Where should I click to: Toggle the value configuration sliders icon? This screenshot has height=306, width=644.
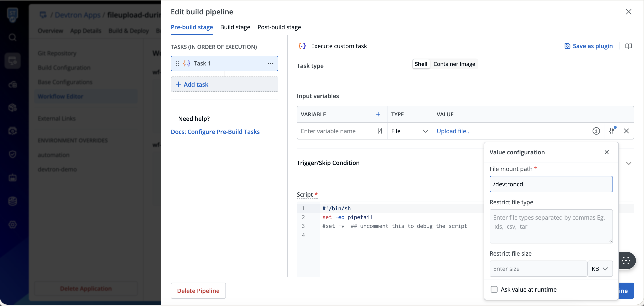pos(612,131)
